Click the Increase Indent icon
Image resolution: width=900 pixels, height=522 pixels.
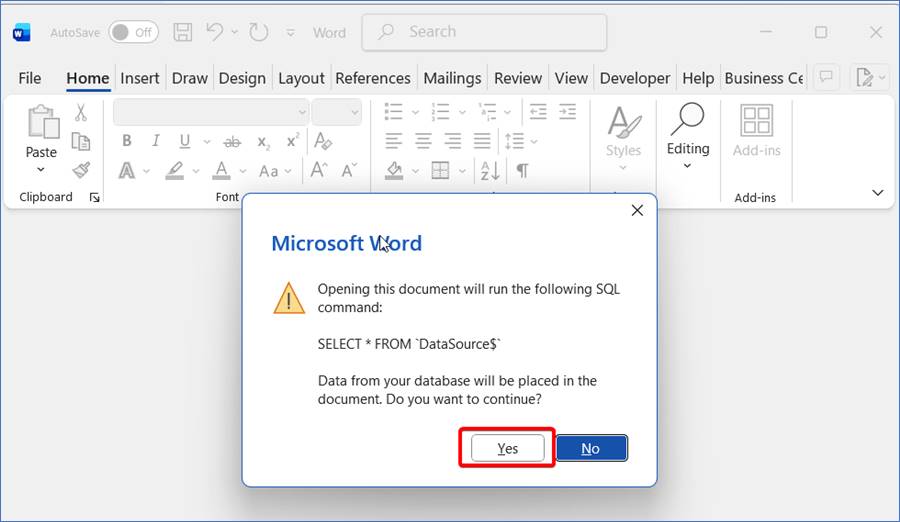[x=568, y=112]
